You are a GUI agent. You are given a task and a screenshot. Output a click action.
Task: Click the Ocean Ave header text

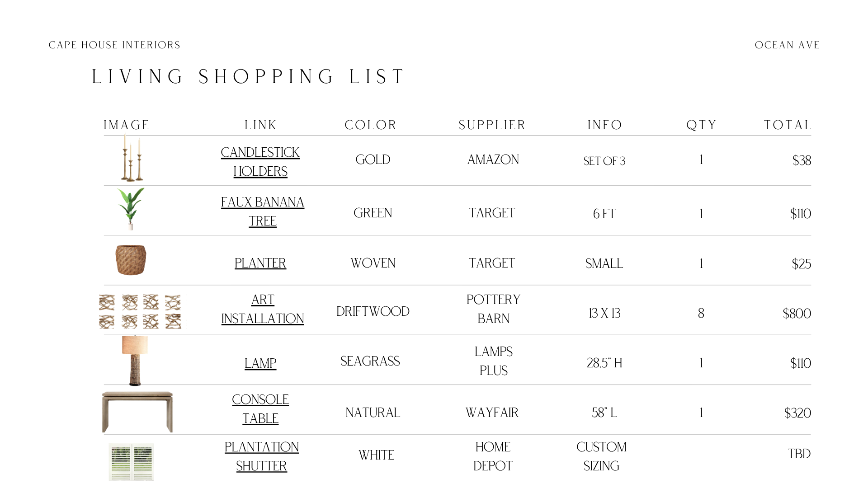pos(787,45)
